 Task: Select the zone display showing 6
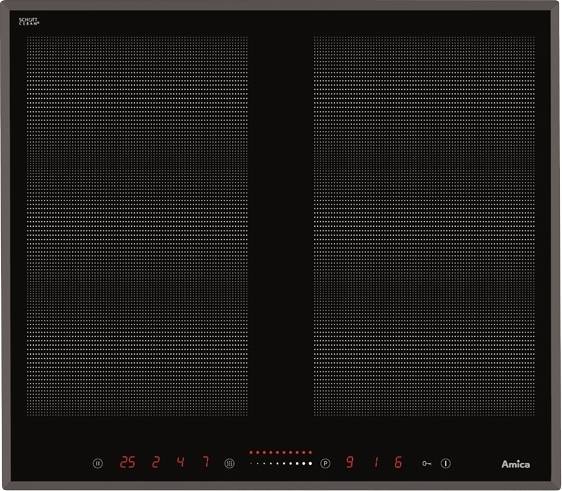point(398,462)
